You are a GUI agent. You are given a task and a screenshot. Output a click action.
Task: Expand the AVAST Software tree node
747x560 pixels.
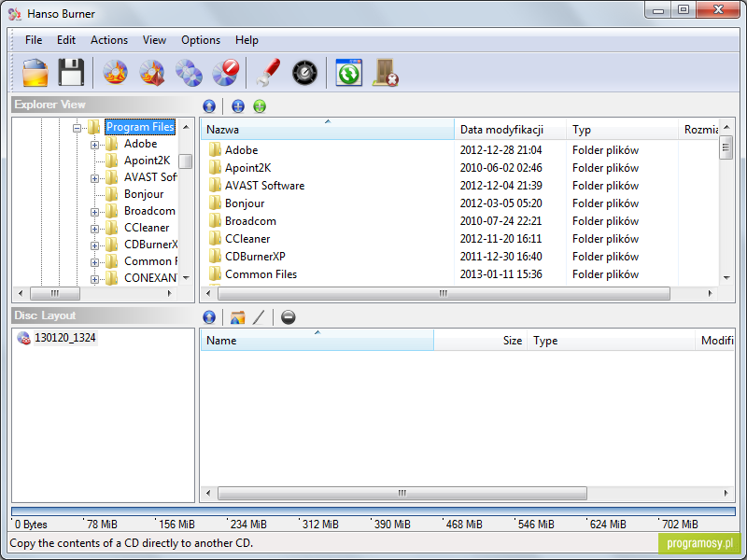(94, 178)
